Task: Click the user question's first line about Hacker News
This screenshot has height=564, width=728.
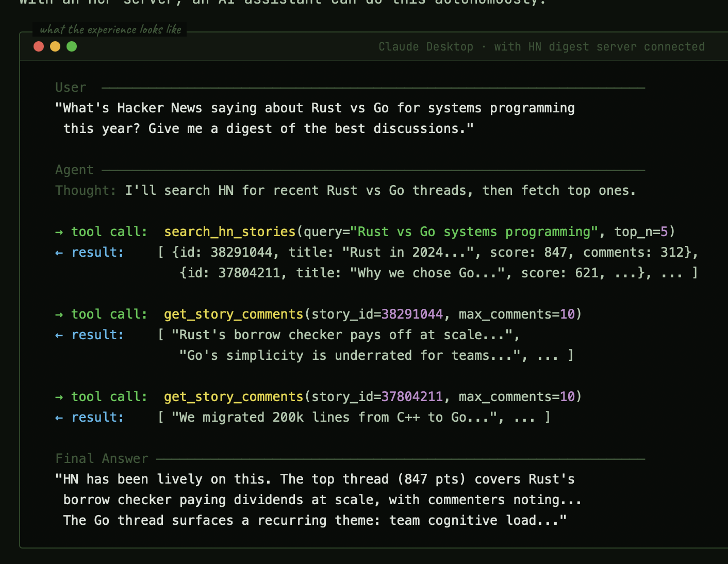Action: coord(315,108)
